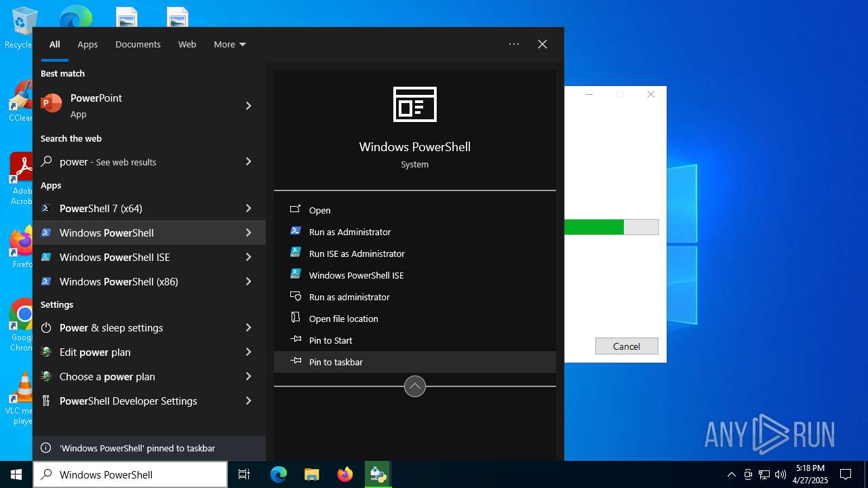Choose Run as administrator with shield icon
The height and width of the screenshot is (488, 868).
415,297
